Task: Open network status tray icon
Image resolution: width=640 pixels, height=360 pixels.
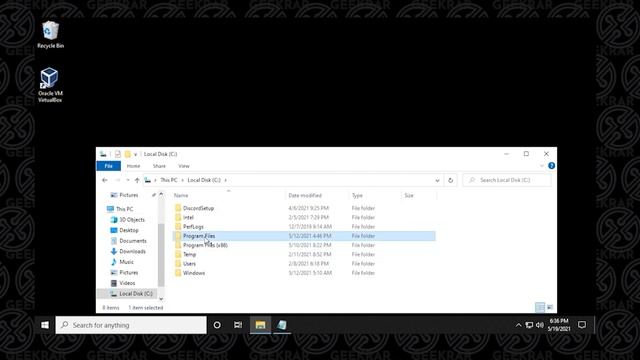Action: (x=529, y=325)
